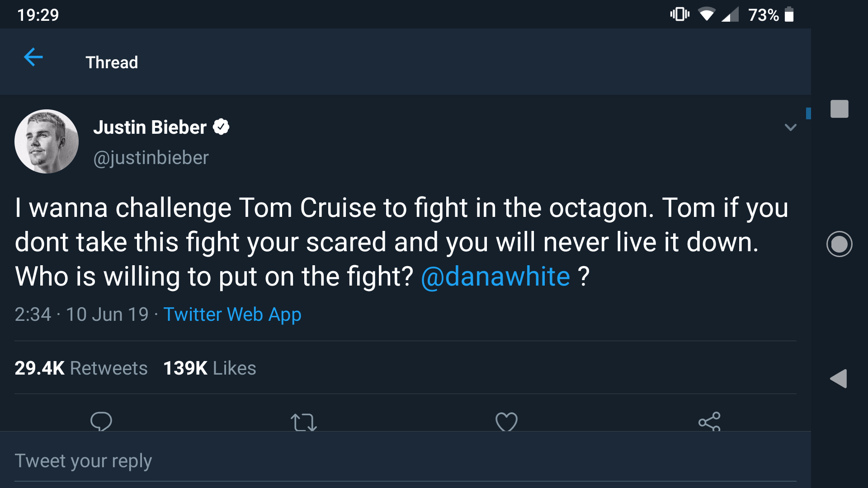Tap the @justinbieber handle
This screenshot has width=868, height=488.
(151, 158)
